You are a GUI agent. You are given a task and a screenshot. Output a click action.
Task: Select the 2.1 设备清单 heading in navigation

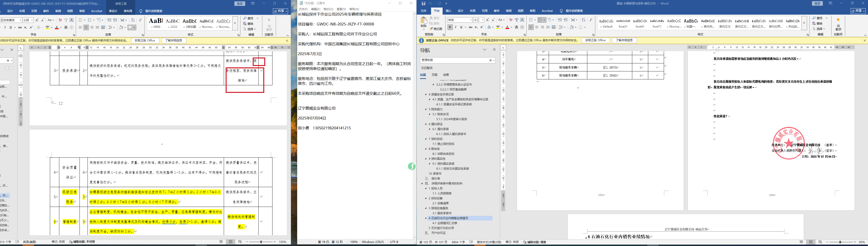click(441, 203)
